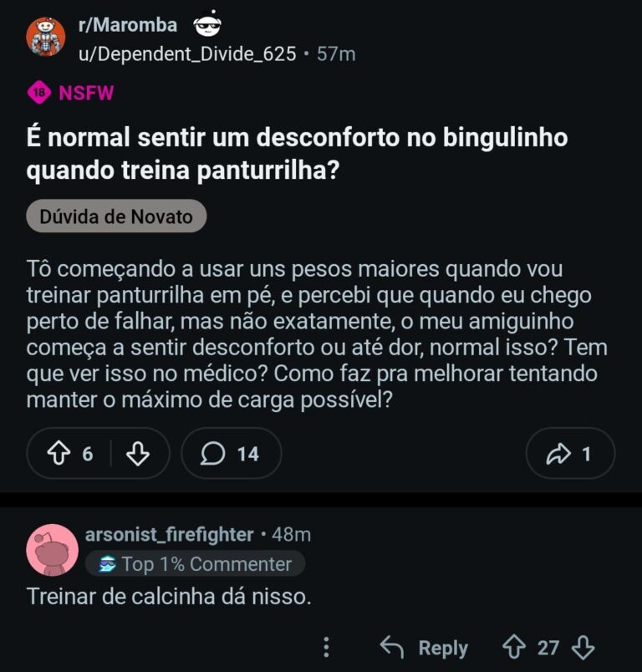Go to the r/Maromba subreddit

pyautogui.click(x=127, y=25)
